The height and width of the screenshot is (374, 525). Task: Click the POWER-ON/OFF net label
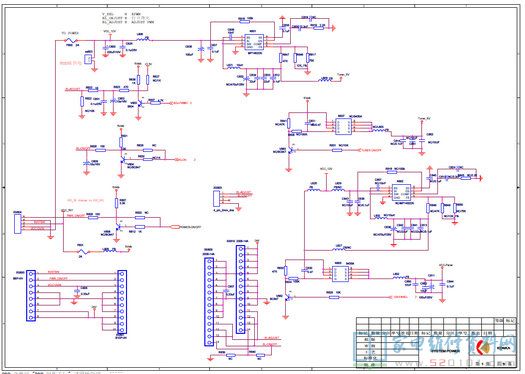[x=190, y=227]
